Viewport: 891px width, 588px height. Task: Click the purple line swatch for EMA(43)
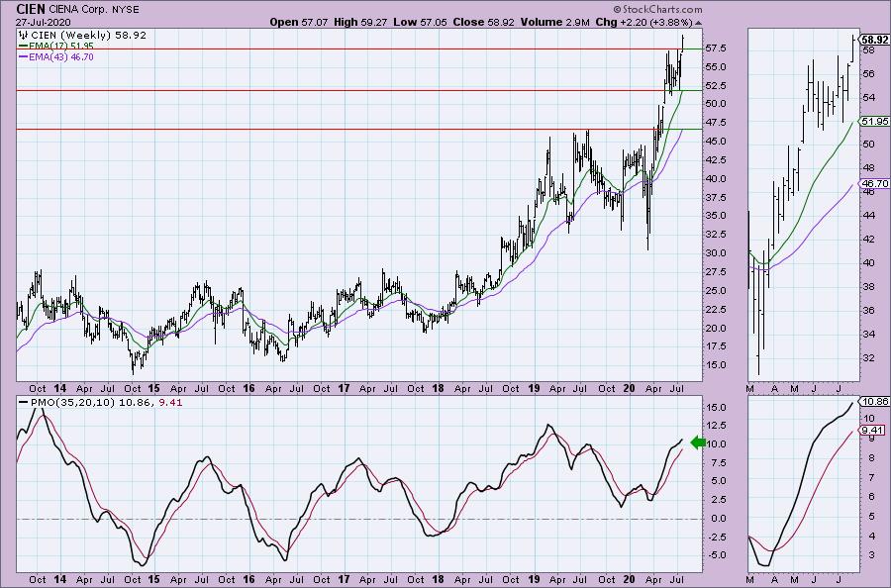click(24, 56)
